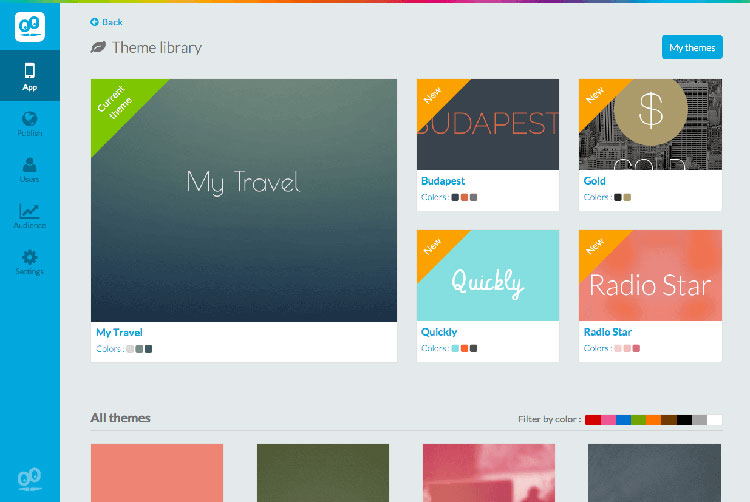
Task: Select the Quickly theme thumbnail
Action: coord(487,275)
